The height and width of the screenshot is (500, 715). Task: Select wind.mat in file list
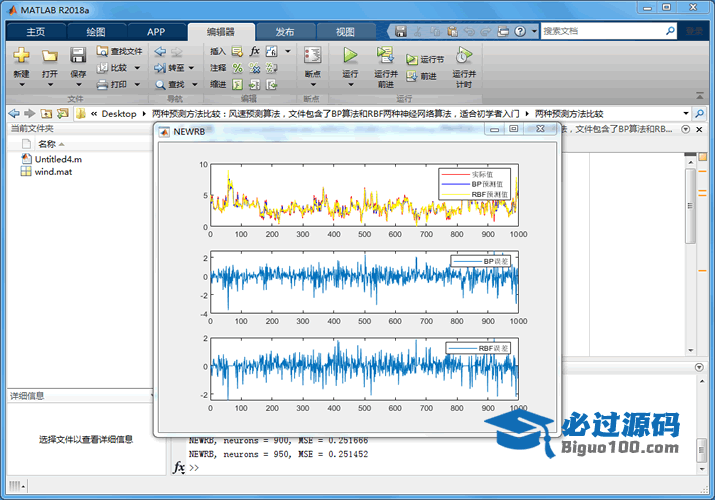click(x=53, y=172)
